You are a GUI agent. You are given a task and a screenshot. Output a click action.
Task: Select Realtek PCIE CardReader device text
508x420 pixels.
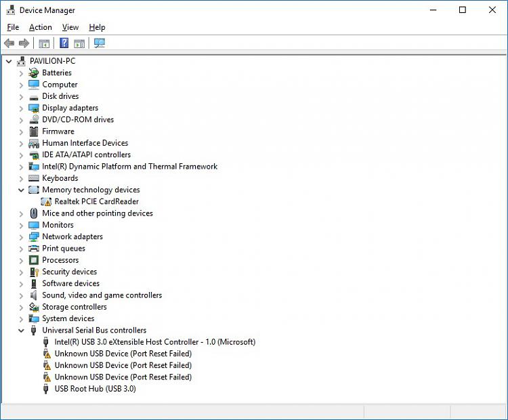97,201
